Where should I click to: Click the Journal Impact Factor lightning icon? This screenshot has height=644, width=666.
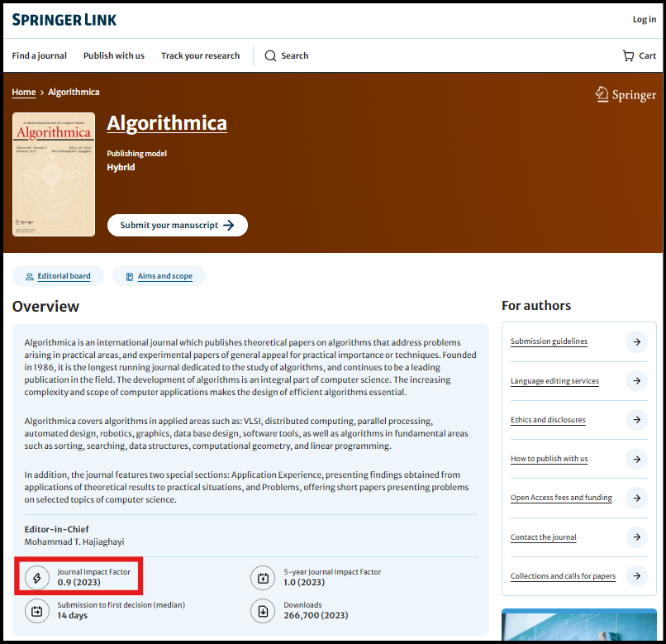point(37,578)
